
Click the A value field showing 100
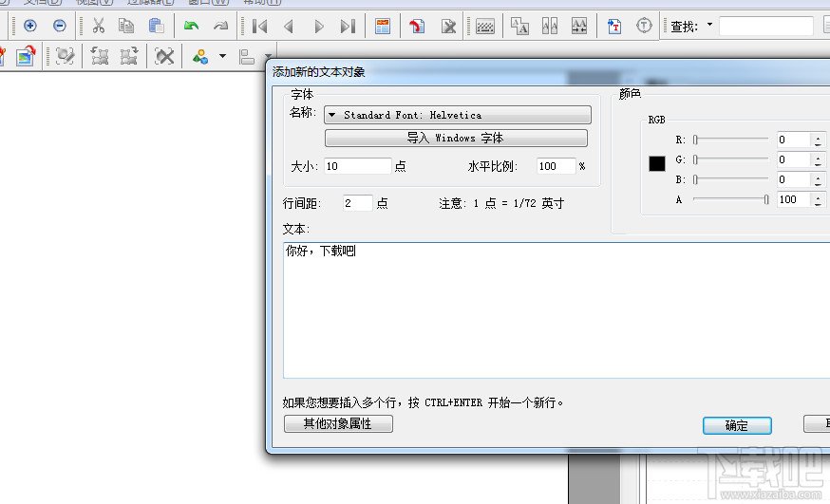point(793,199)
